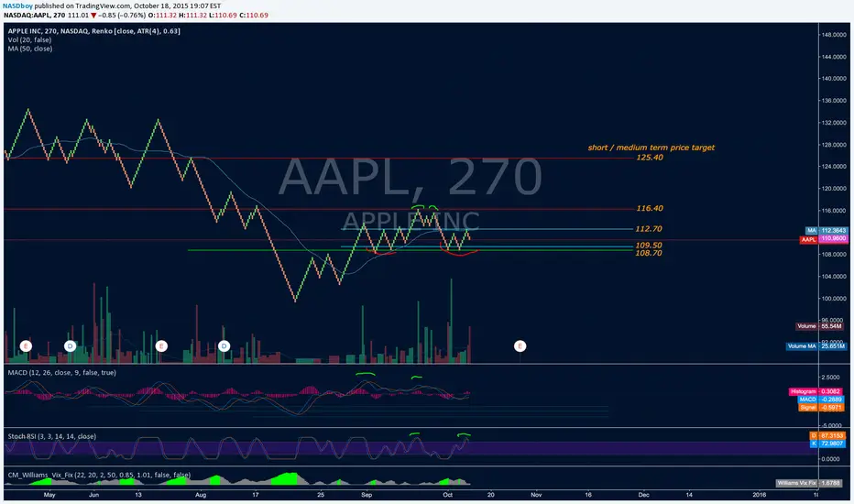Click the earnings E marker near May
This screenshot has width=854, height=504.
[26, 346]
